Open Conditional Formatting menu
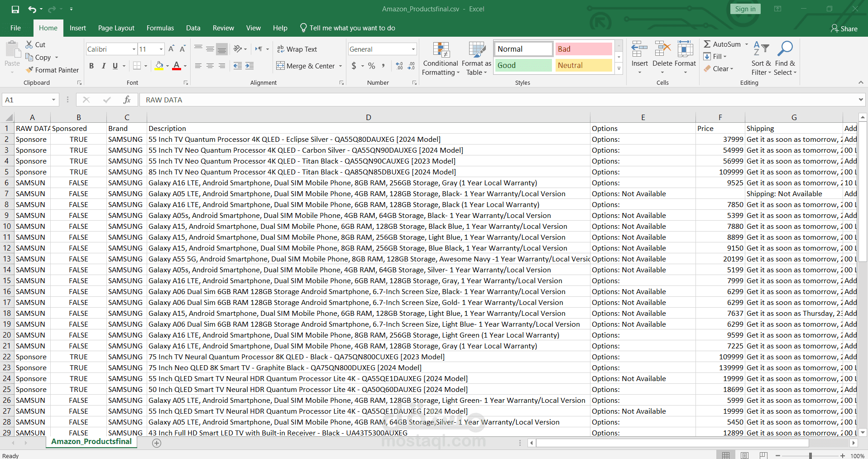 coord(441,59)
